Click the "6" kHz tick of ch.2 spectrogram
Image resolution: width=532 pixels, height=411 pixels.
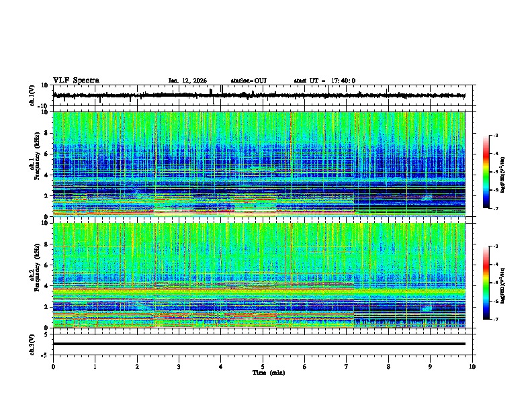coord(47,265)
